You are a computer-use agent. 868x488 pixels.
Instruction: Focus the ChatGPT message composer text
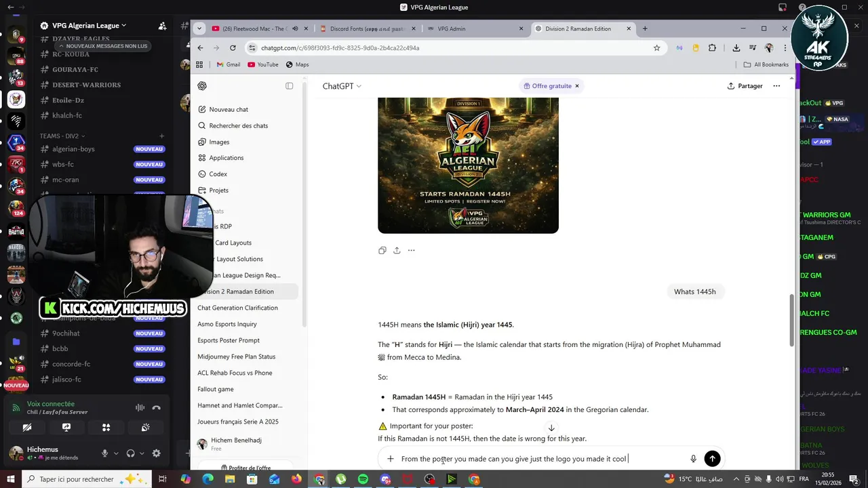click(513, 459)
